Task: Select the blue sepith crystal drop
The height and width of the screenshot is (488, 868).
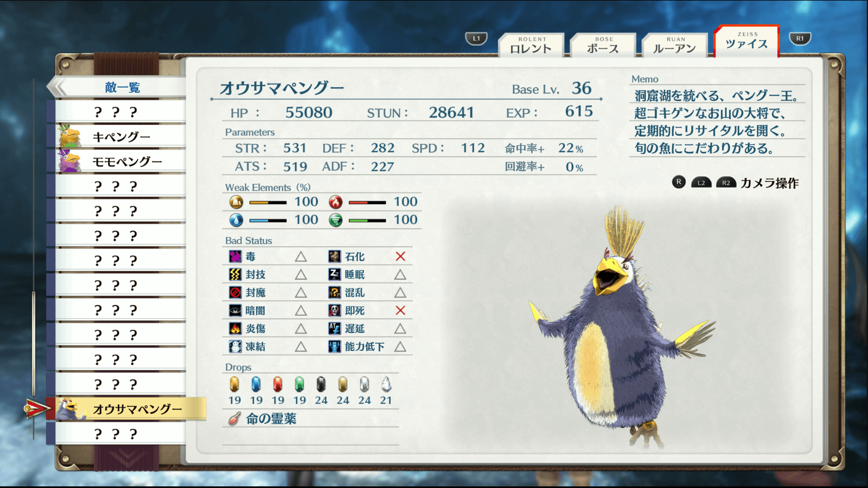Action: (x=256, y=384)
